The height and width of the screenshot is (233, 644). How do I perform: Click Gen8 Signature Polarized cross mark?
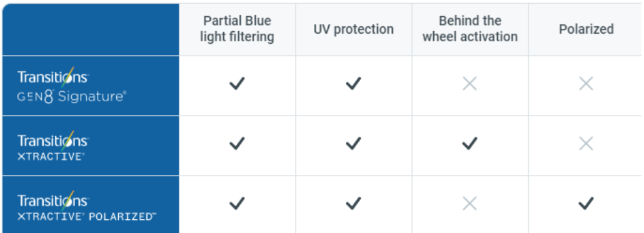[586, 84]
